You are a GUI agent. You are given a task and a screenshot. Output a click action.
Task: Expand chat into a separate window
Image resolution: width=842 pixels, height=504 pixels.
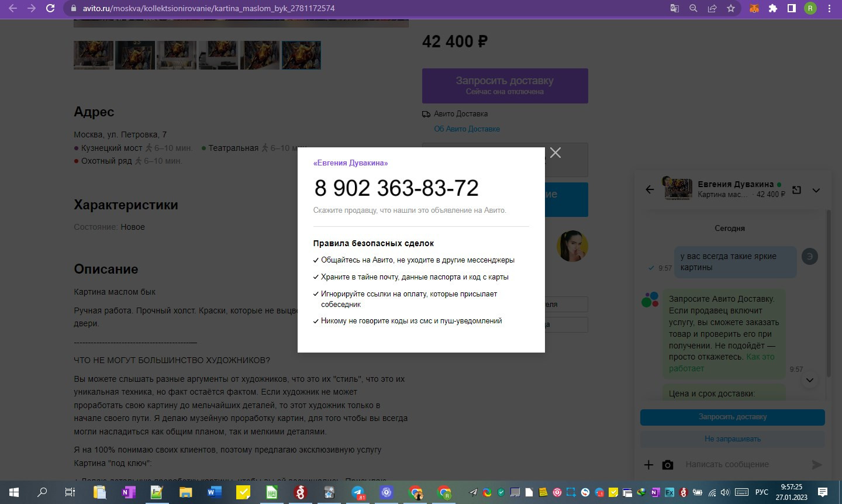(x=796, y=190)
